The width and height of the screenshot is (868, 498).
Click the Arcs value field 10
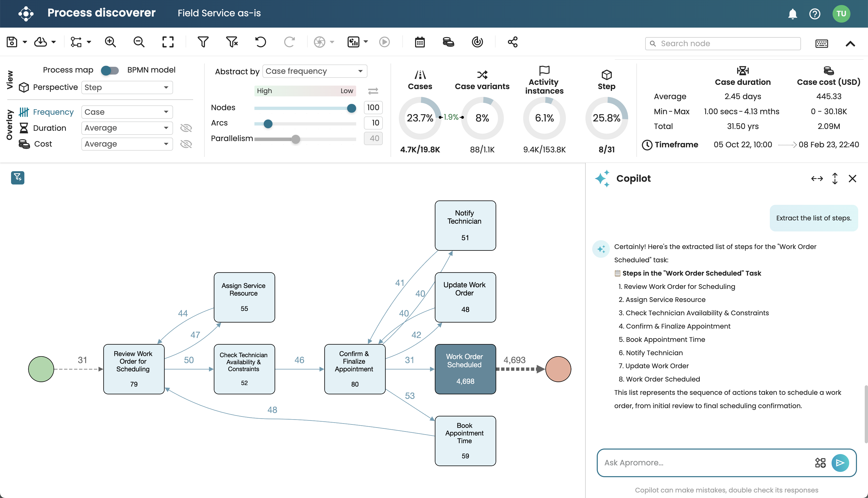point(373,123)
